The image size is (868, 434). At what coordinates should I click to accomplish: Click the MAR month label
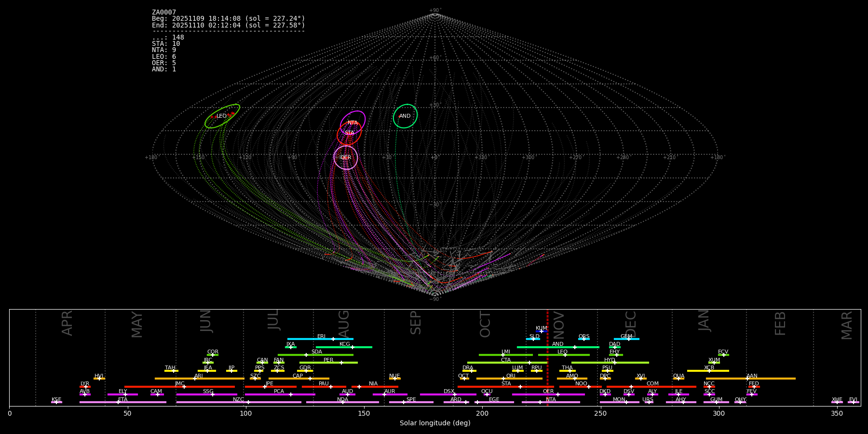[847, 325]
